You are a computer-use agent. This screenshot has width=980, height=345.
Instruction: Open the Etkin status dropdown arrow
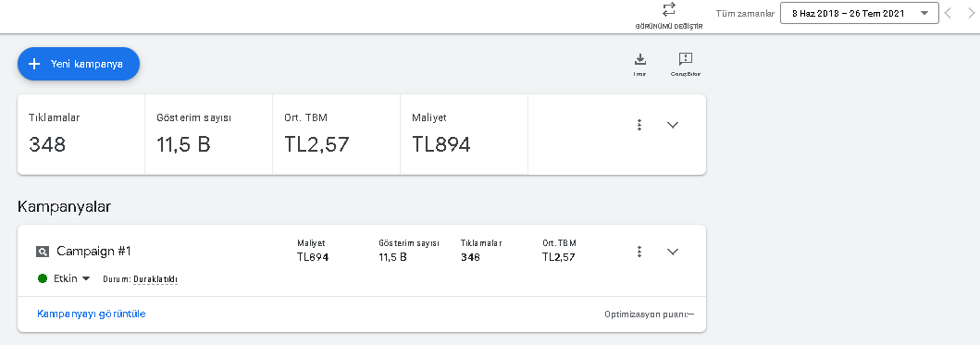pos(86,278)
